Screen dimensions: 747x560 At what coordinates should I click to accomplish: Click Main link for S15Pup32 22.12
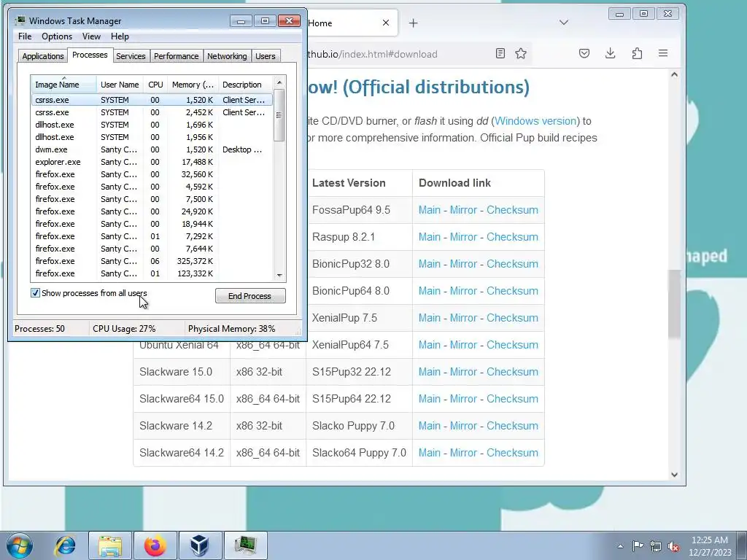429,372
